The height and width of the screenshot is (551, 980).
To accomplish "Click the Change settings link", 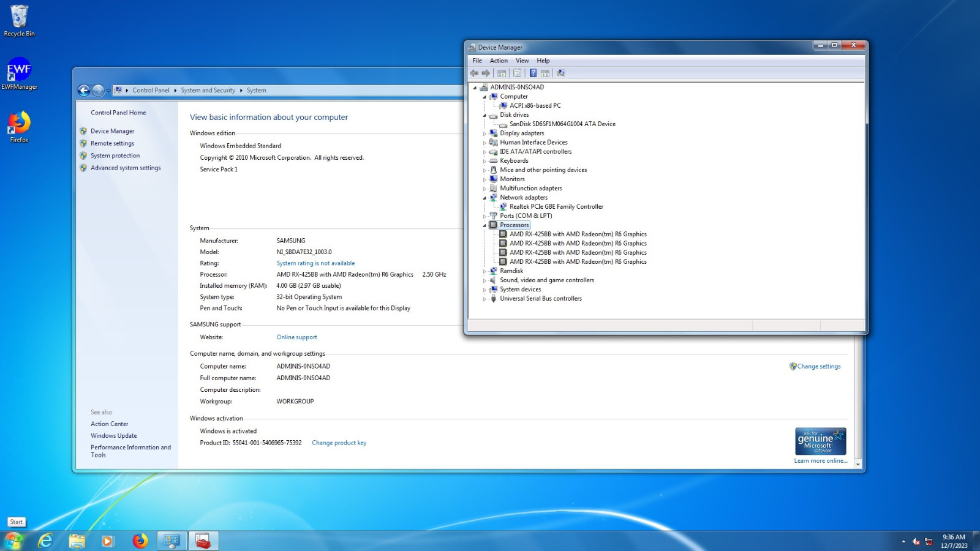I will (x=818, y=366).
